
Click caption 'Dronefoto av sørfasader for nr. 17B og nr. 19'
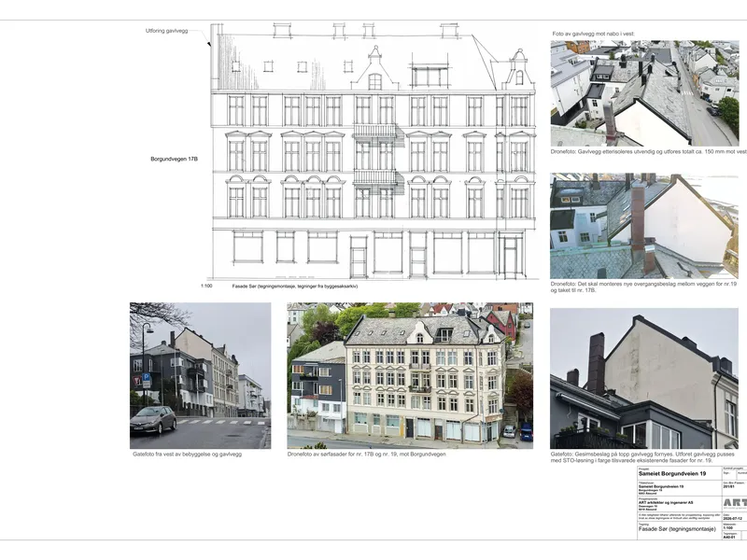click(x=366, y=455)
